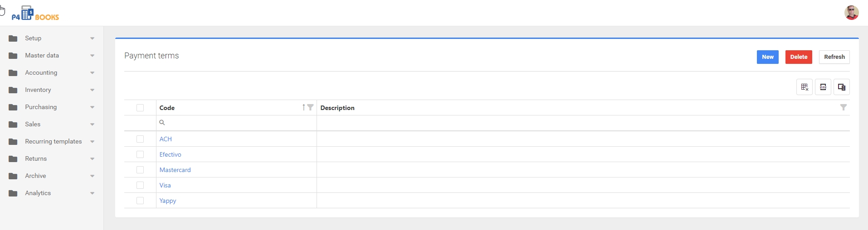This screenshot has height=230, width=868.
Task: Check the select-all header checkbox
Action: pyautogui.click(x=140, y=108)
